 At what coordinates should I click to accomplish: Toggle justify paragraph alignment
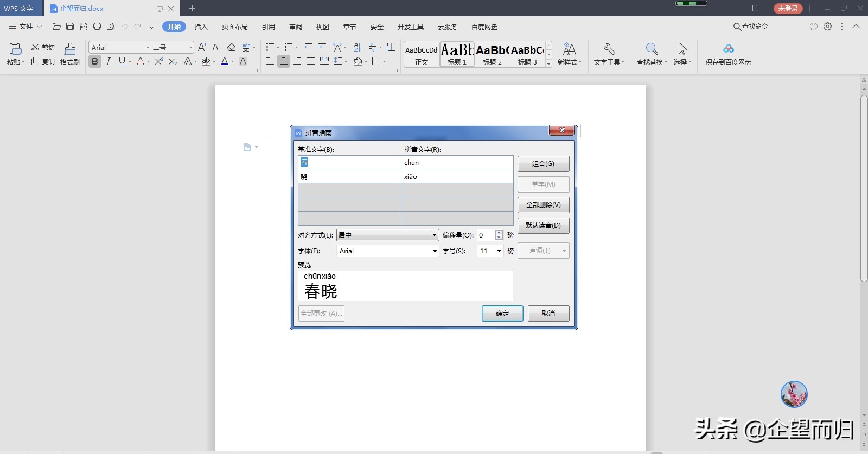coord(311,61)
